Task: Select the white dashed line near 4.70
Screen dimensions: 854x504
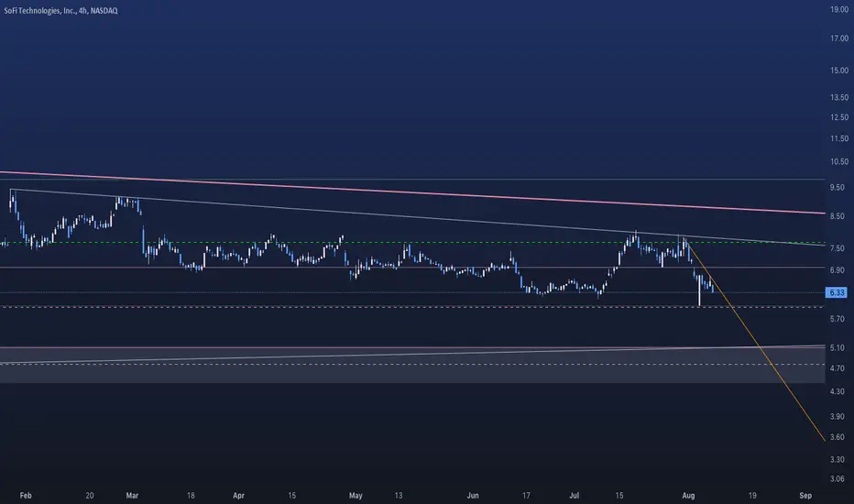Action: point(412,365)
